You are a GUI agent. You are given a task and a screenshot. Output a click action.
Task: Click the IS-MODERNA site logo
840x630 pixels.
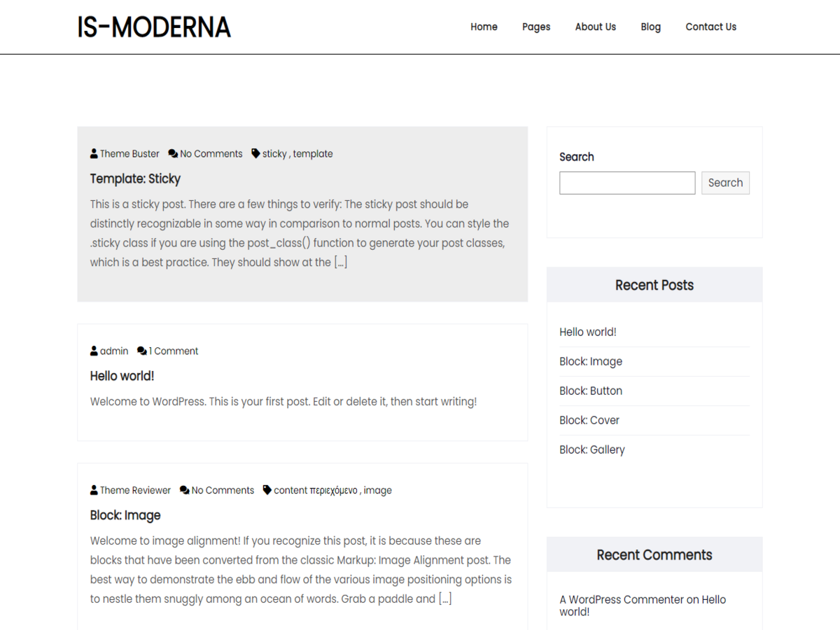[x=154, y=27]
